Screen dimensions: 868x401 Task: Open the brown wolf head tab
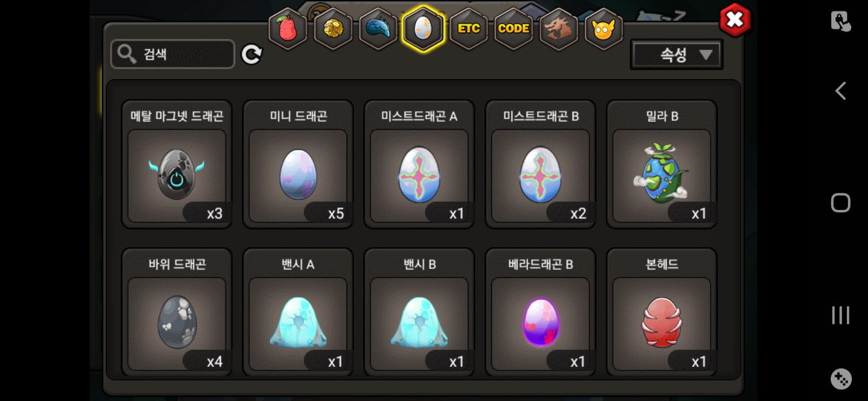559,28
